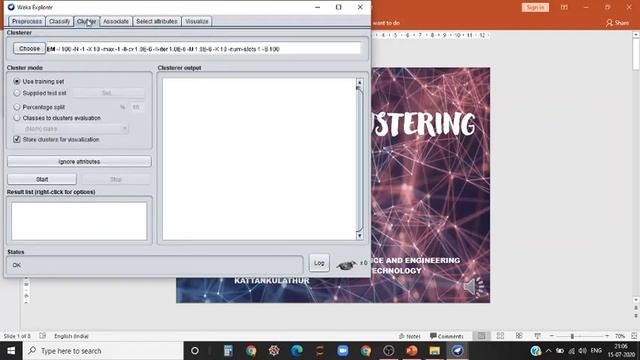Click the Ignore attributes button

(79, 162)
